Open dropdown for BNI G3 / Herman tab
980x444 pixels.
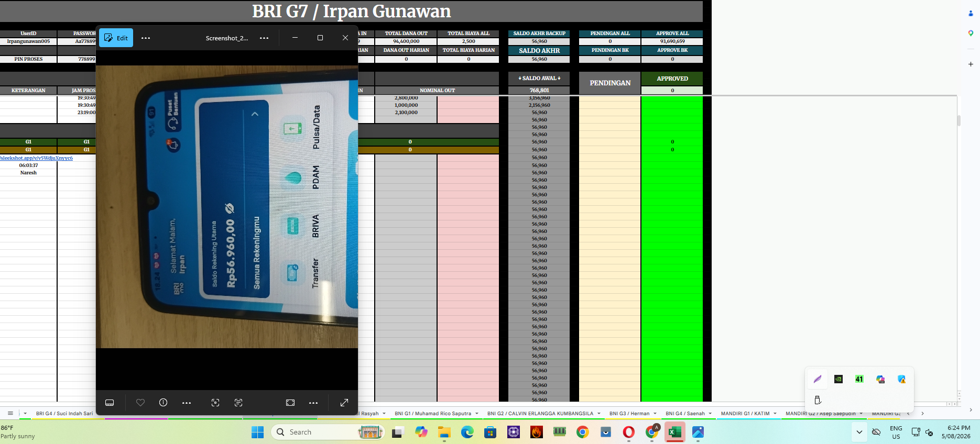(x=655, y=414)
